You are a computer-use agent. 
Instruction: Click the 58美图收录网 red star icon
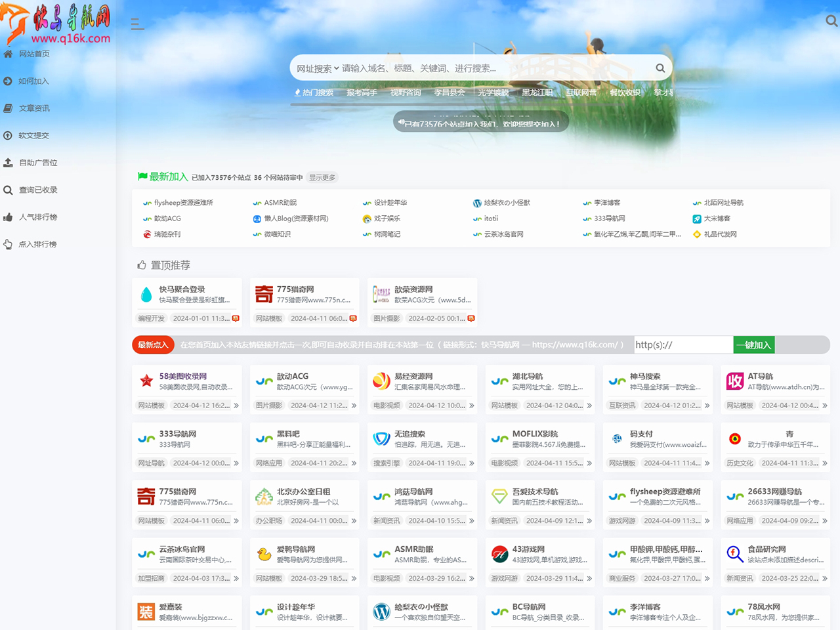click(146, 381)
